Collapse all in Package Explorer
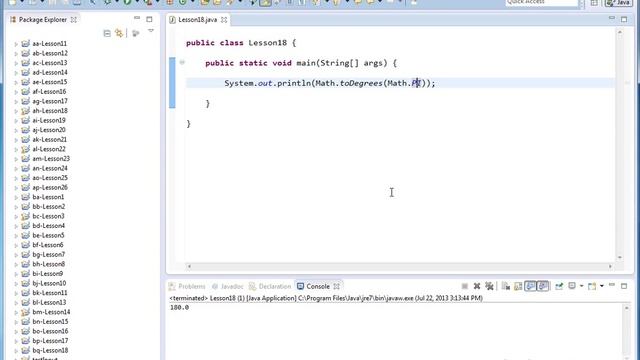This screenshot has width=640, height=360. point(107,33)
